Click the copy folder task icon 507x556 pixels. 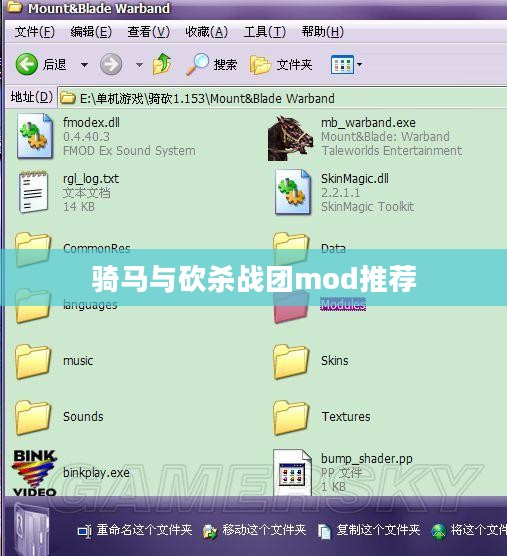pos(324,531)
